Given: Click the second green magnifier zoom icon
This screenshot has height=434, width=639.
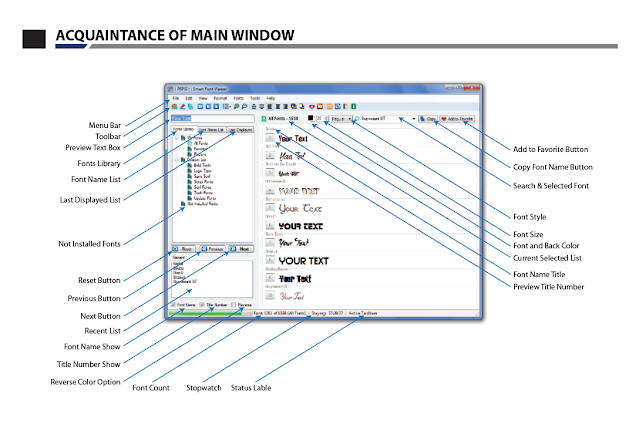Looking at the screenshot, I should pyautogui.click(x=245, y=106).
